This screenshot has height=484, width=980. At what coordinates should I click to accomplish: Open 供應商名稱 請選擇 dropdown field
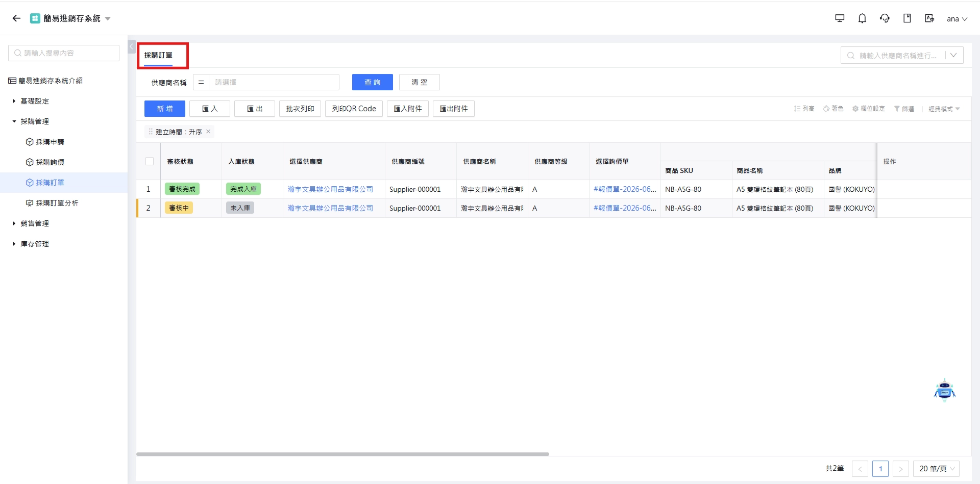pyautogui.click(x=274, y=82)
